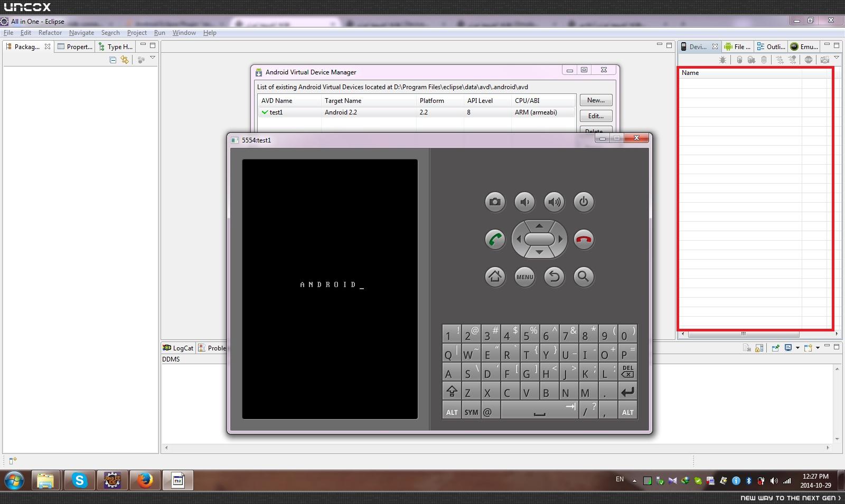Click the Stop Process icon in Devices

click(x=809, y=60)
